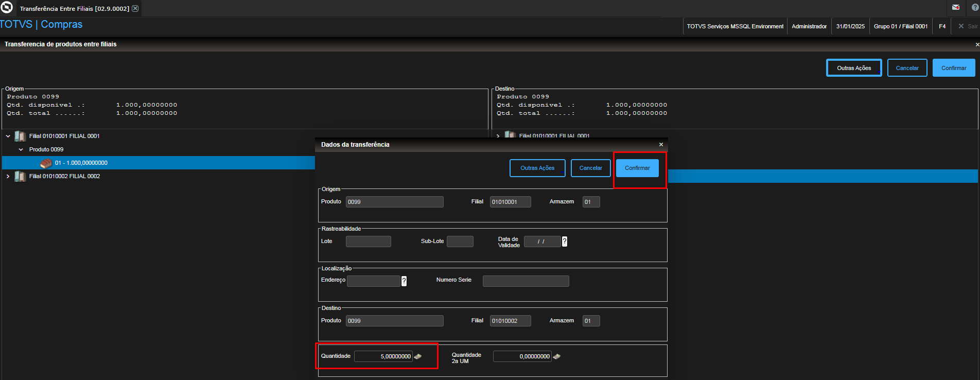Click the calculator icon beside Quantidade field
Screen dimensions: 980x380
point(418,356)
